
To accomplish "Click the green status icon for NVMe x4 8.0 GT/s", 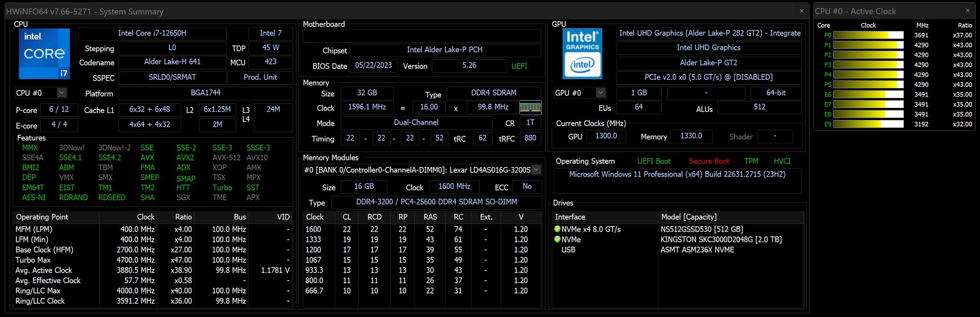I will [x=557, y=229].
